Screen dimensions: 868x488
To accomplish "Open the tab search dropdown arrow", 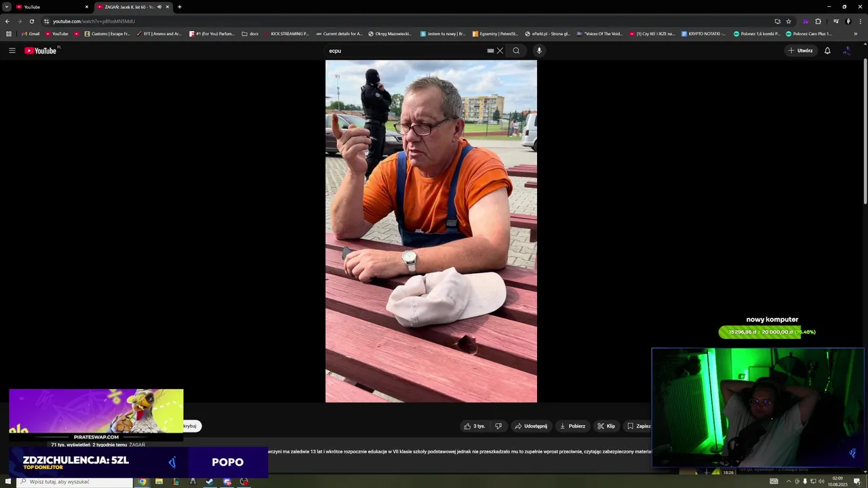I will (x=6, y=7).
